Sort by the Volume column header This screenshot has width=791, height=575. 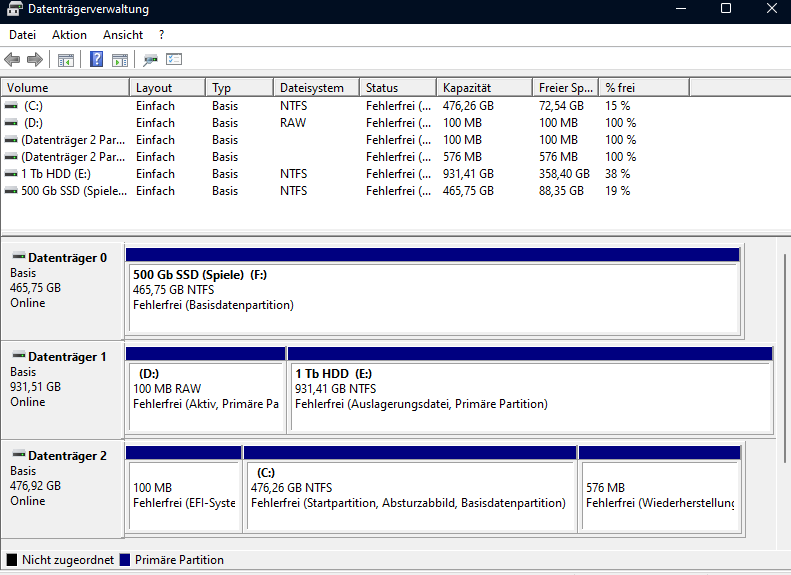tap(65, 88)
